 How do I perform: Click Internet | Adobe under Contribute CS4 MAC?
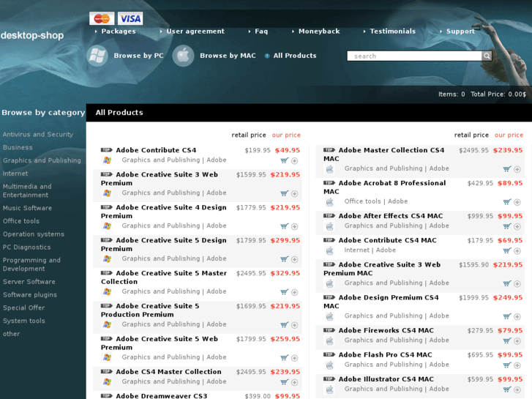[370, 250]
